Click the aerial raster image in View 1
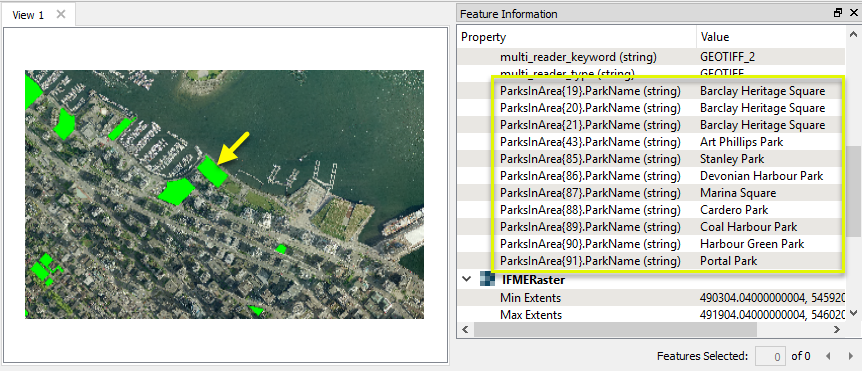This screenshot has height=371, width=862. (x=224, y=194)
